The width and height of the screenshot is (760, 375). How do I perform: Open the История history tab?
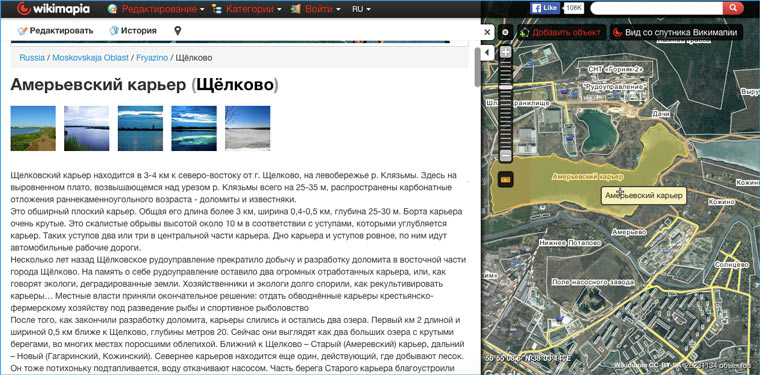133,31
